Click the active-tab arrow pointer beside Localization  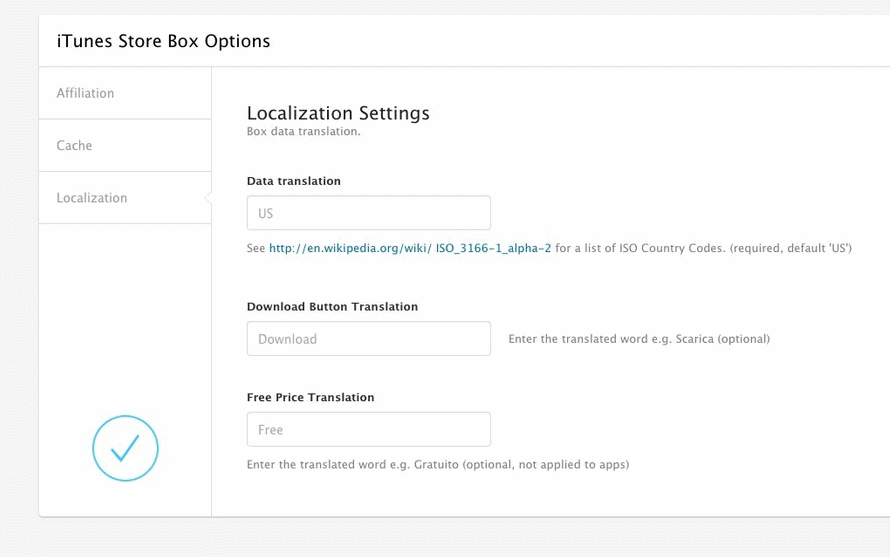coord(208,198)
